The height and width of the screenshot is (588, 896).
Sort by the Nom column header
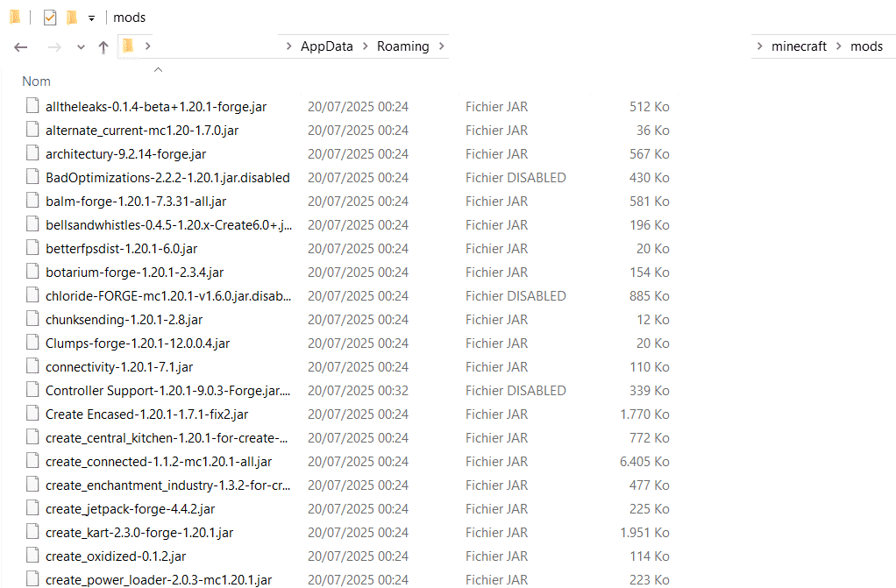(36, 81)
